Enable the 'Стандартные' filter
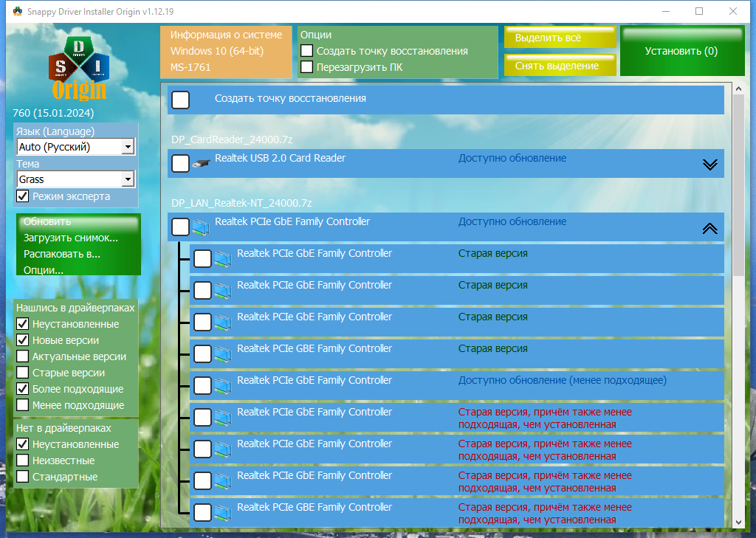 pos(23,477)
